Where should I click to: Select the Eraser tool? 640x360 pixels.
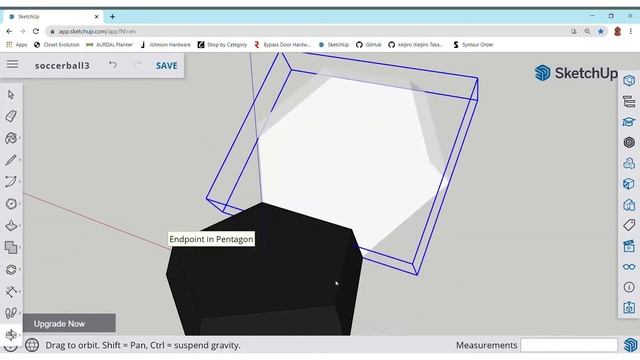(x=11, y=116)
